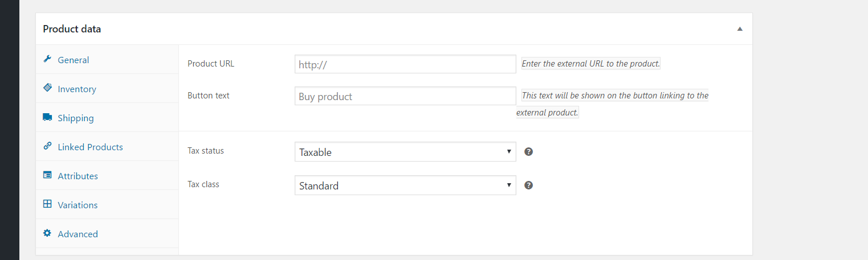This screenshot has width=868, height=260.
Task: Open the Linked Products tab
Action: point(90,147)
